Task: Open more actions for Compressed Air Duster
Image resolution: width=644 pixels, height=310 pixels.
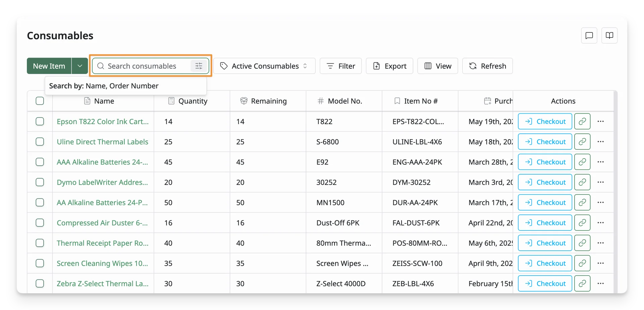Action: (x=601, y=223)
